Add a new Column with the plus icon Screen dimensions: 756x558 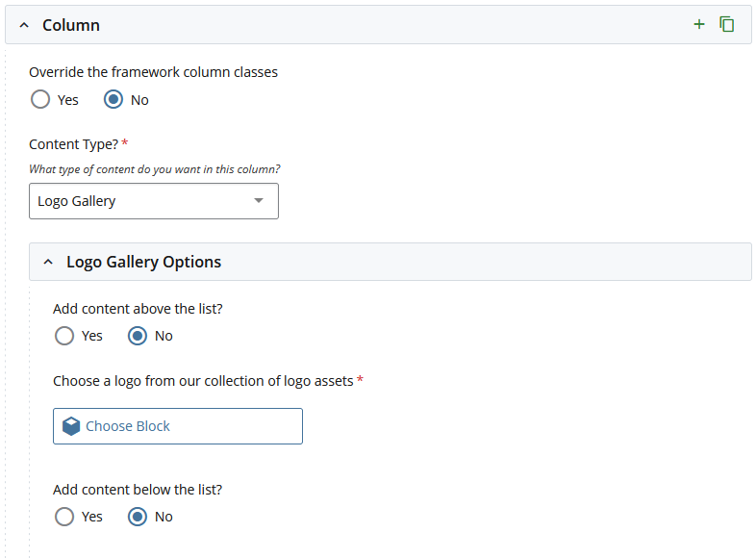pos(699,24)
